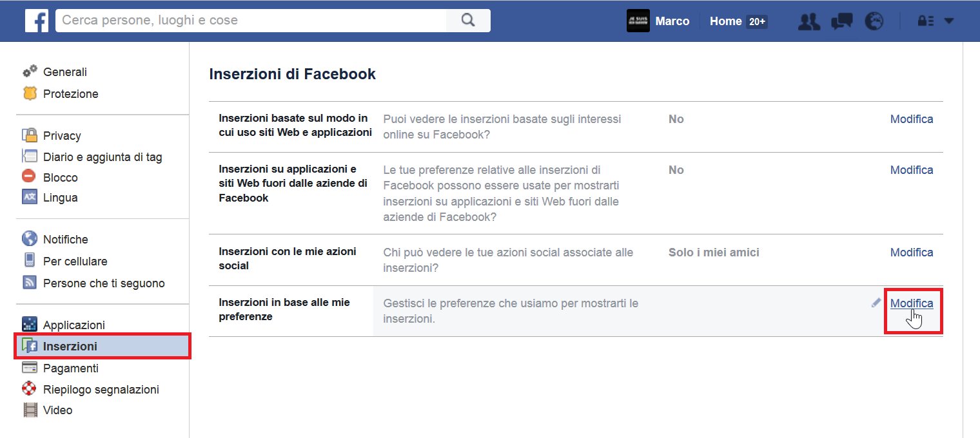Expand the account dropdown arrow

coord(948,21)
